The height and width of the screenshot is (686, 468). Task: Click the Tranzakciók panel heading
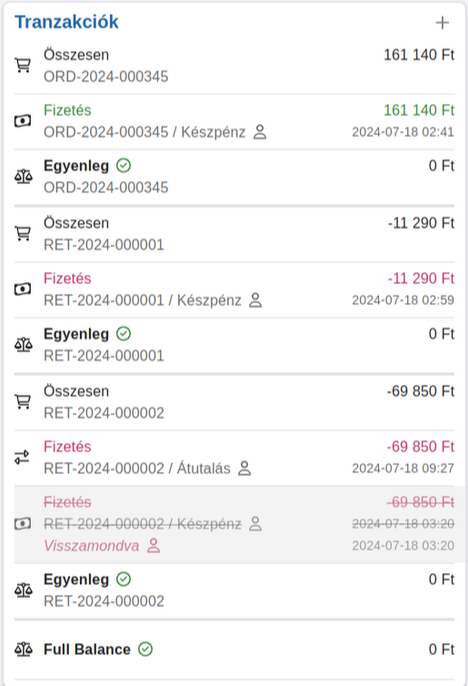click(66, 22)
